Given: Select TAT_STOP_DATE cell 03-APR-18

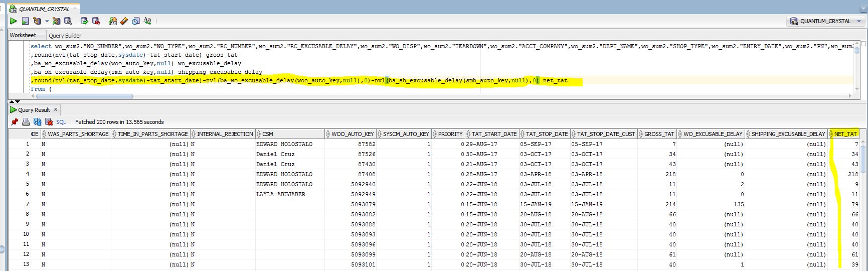Looking at the screenshot, I should [545, 174].
